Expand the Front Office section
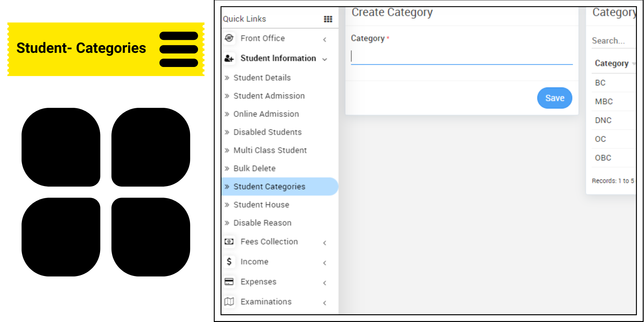The height and width of the screenshot is (322, 644). click(325, 39)
